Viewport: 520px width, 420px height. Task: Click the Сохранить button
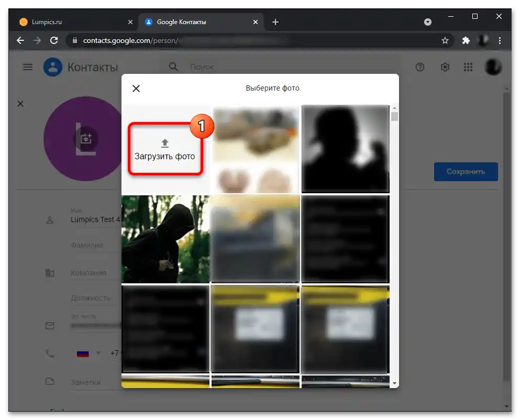tap(466, 172)
